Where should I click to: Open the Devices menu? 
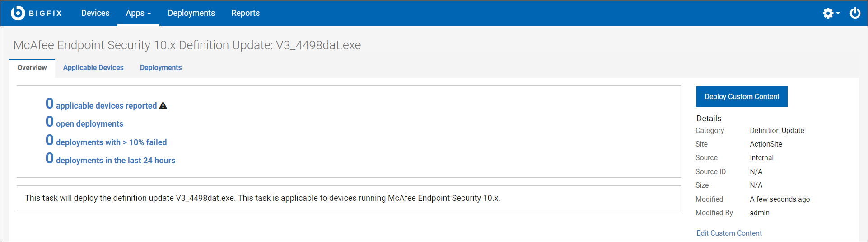(x=95, y=13)
